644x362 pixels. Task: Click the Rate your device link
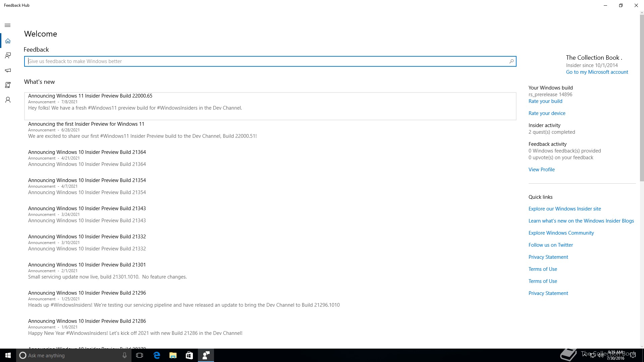click(547, 113)
